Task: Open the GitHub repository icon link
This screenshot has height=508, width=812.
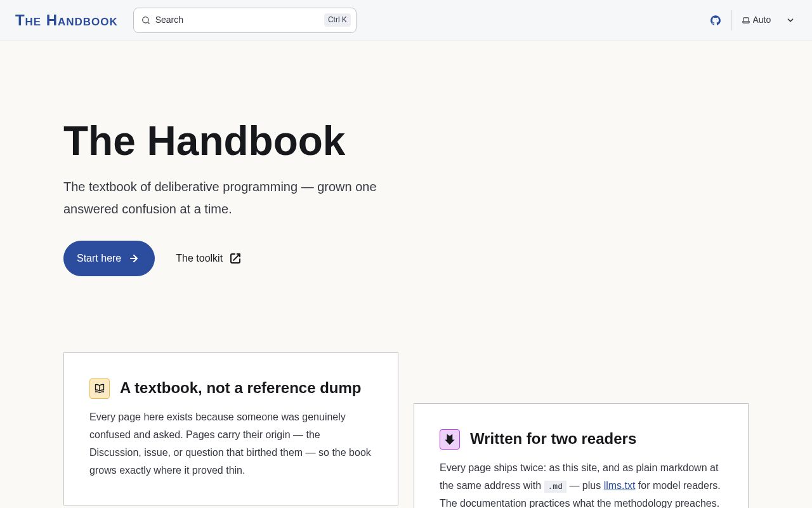Action: tap(716, 20)
